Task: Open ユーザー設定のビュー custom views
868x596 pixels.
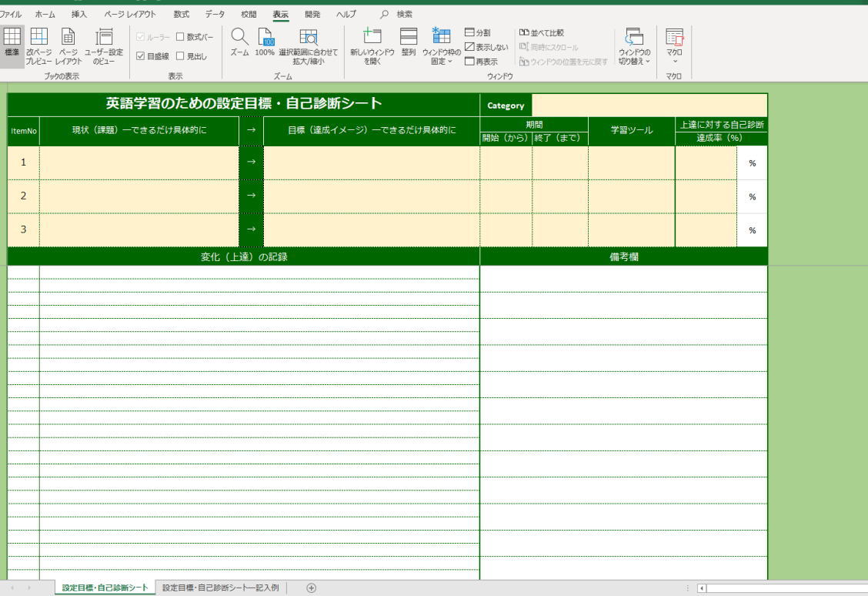Action: point(104,46)
